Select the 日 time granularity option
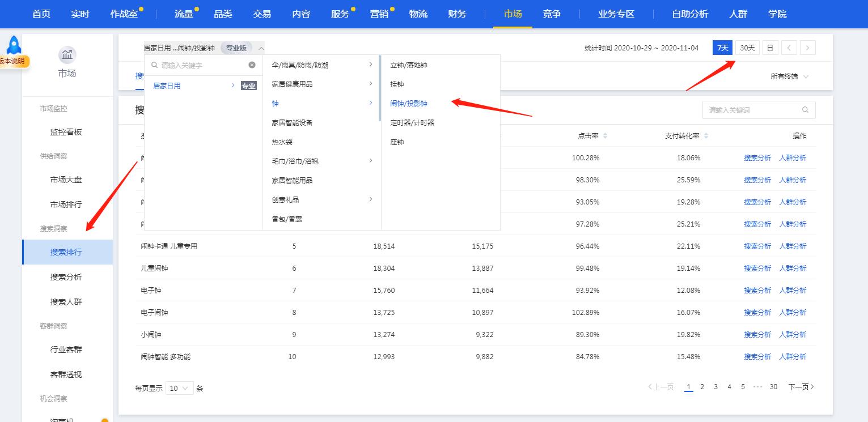Screen dimensions: 868x422 tap(769, 48)
